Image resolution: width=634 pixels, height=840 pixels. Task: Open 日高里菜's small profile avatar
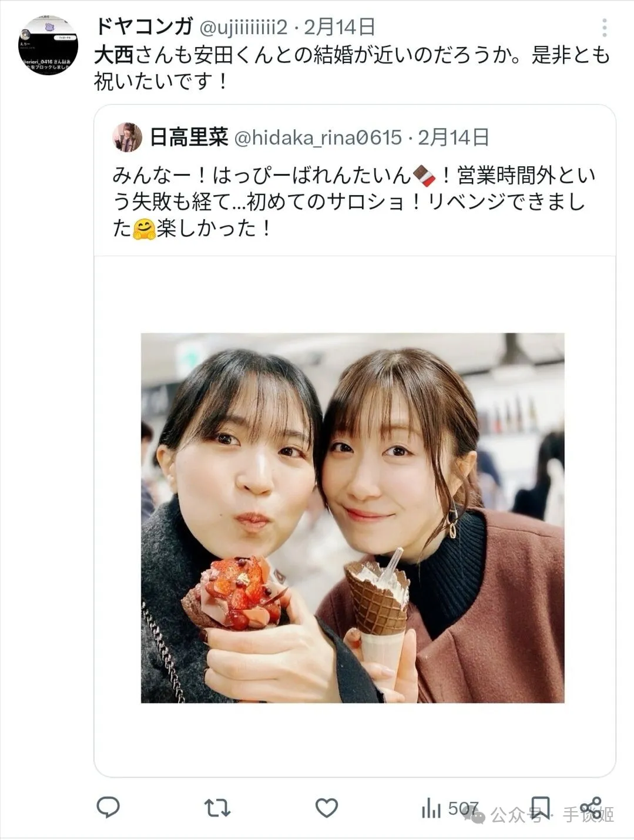point(128,137)
